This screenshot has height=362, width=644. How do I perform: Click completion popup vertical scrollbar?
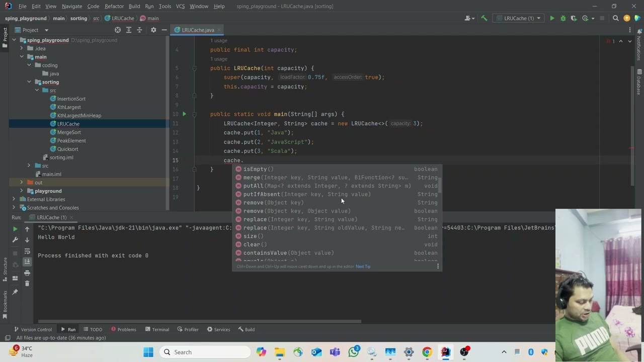coord(440,185)
